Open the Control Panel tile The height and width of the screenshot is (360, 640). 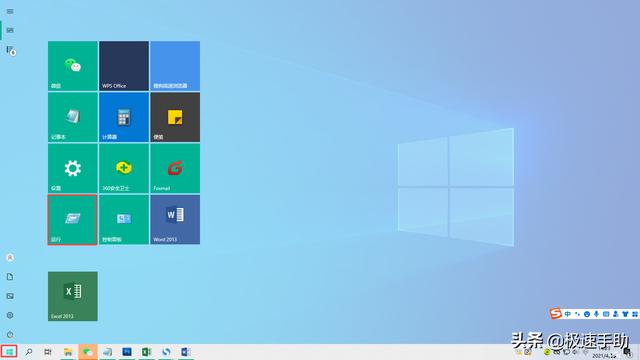point(124,220)
